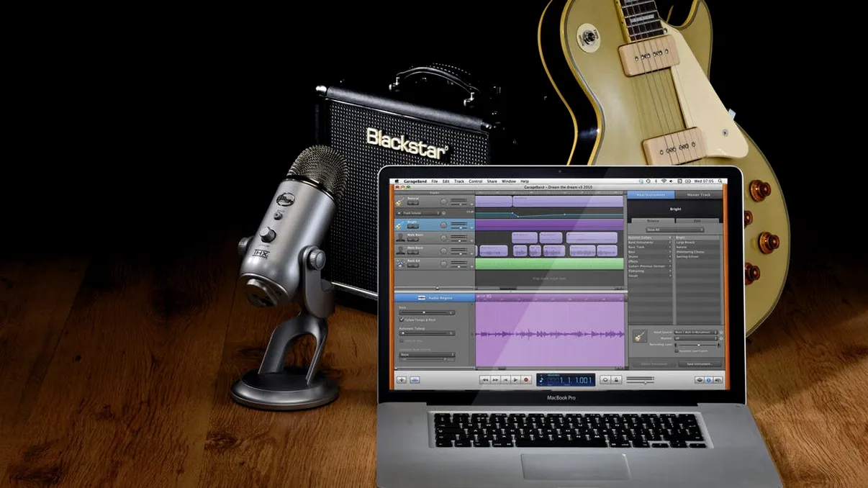The width and height of the screenshot is (868, 488).
Task: Show track info with the blue i button
Action: tap(708, 380)
